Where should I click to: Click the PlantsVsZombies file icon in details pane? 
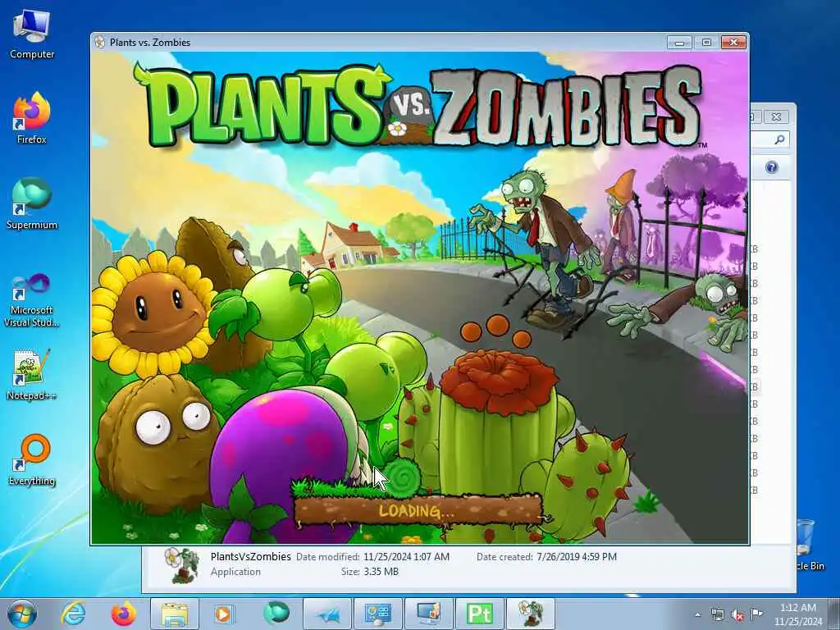pyautogui.click(x=182, y=564)
